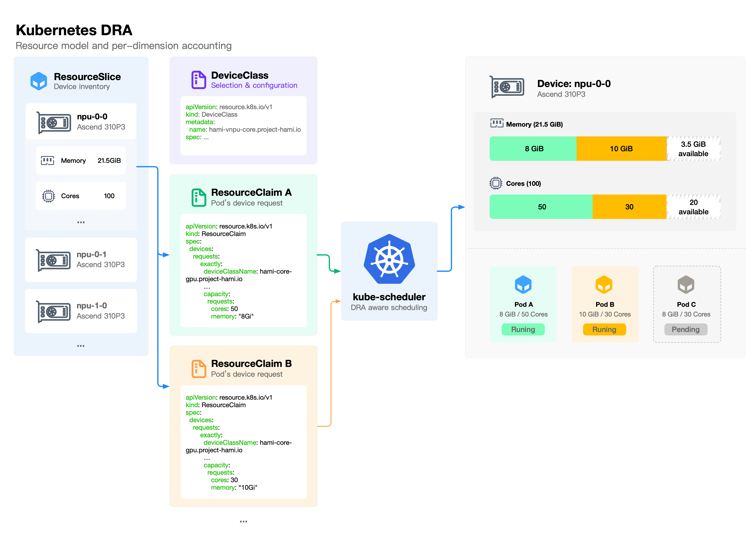Click the kube-scheduler title text
The image size is (756, 533).
pyautogui.click(x=389, y=297)
